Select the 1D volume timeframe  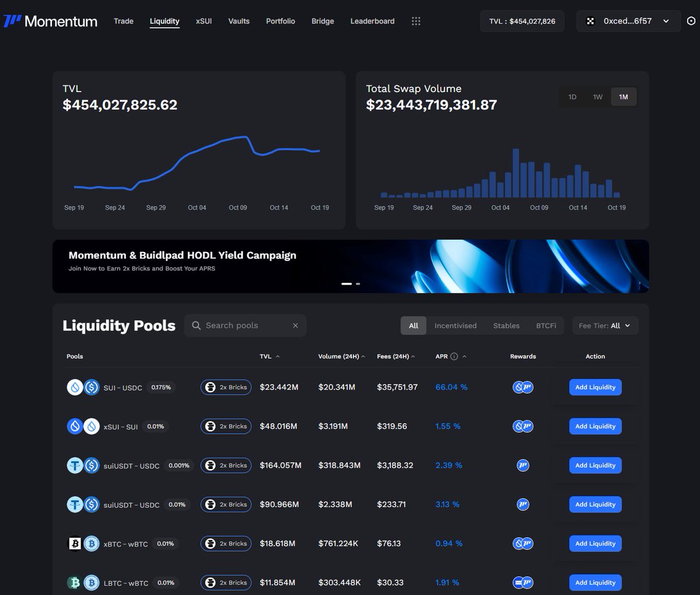(x=572, y=97)
